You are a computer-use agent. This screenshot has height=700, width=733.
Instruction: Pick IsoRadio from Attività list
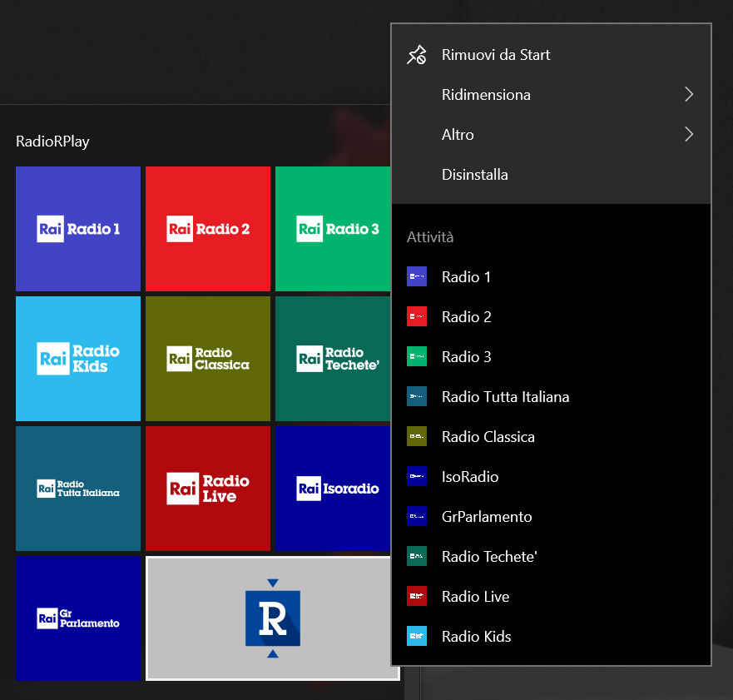(551, 476)
